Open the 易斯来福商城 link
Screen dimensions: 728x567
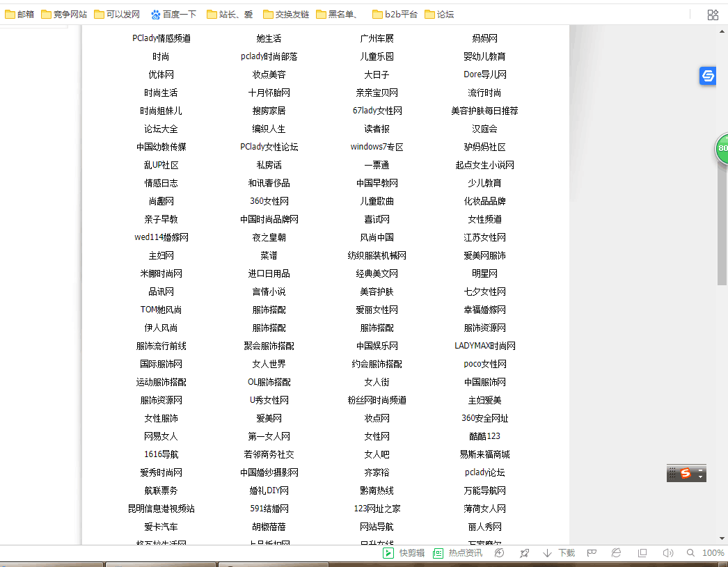(x=484, y=455)
